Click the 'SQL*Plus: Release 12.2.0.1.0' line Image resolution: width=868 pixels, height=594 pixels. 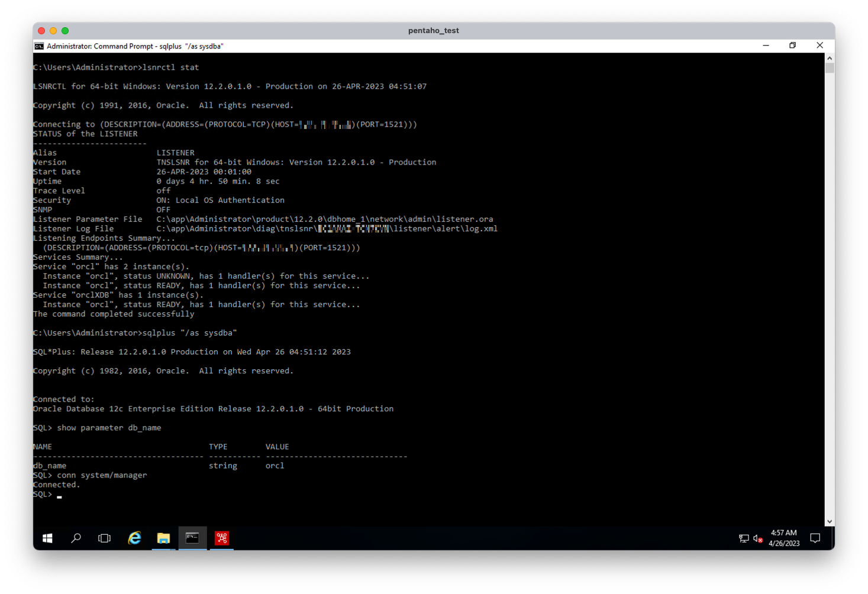pos(192,352)
